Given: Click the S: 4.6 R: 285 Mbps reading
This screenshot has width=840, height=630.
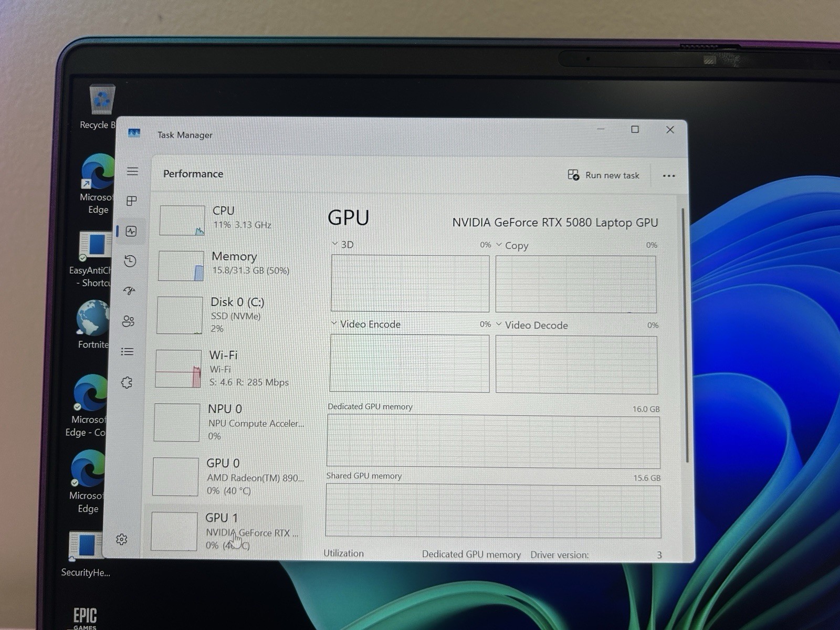Looking at the screenshot, I should [x=249, y=382].
